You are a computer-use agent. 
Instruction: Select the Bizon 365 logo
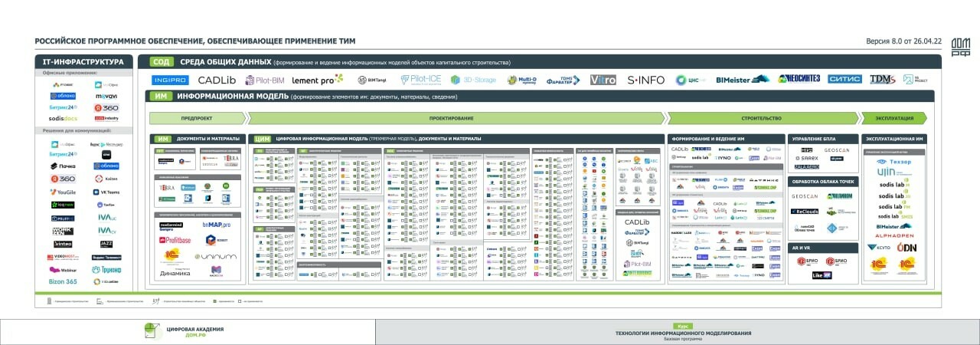click(63, 281)
